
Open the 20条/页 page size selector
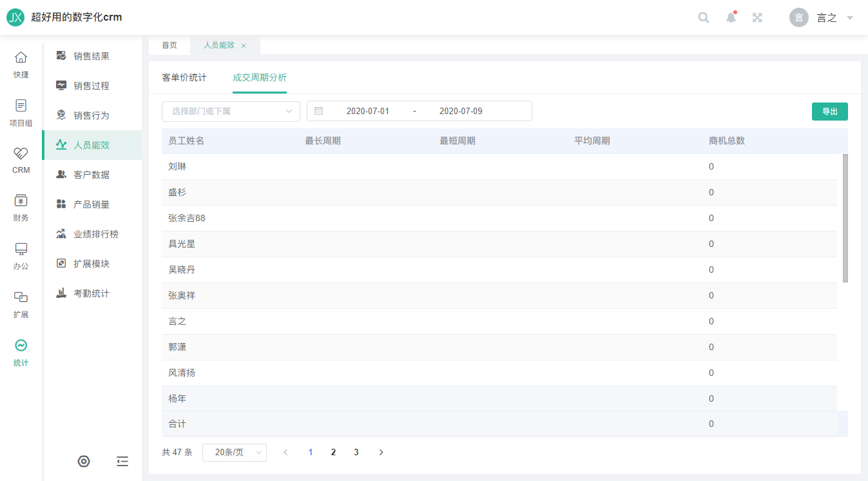coord(235,452)
